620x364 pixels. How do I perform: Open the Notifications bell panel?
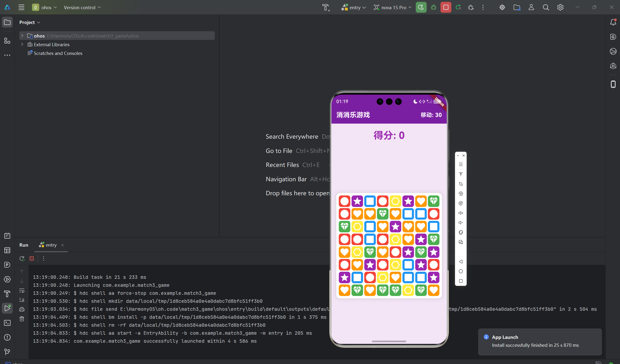613,22
